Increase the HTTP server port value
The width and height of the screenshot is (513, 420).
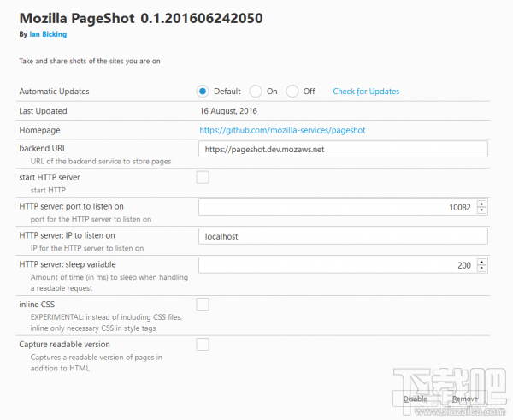[x=481, y=204]
